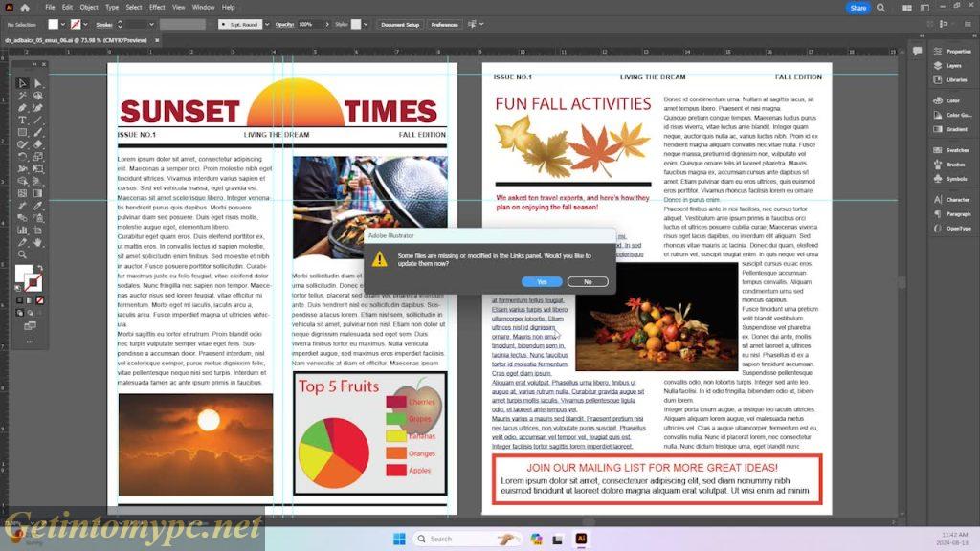Viewport: 980px width, 551px height.
Task: Select the Type tool
Action: pos(22,120)
